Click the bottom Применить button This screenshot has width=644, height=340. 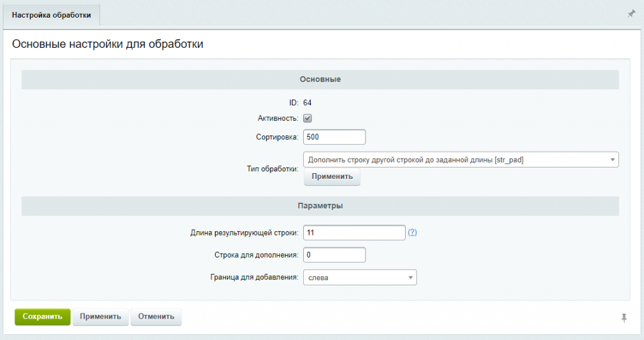(x=101, y=317)
